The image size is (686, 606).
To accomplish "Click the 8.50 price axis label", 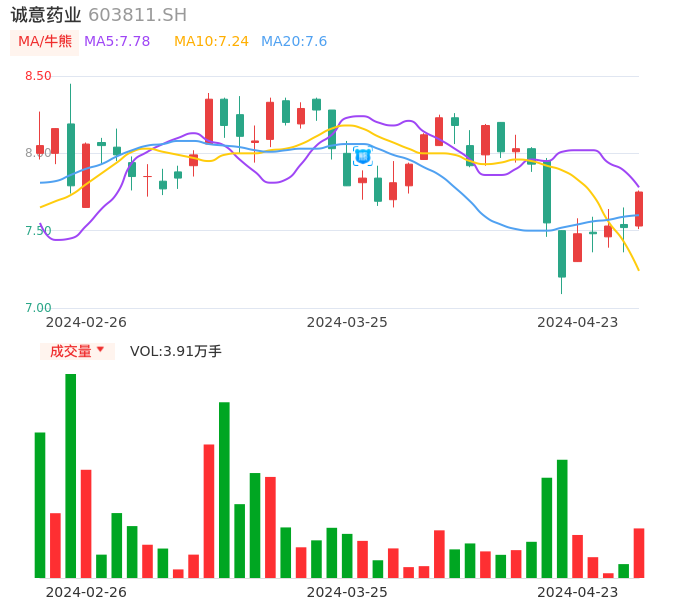I will (38, 76).
